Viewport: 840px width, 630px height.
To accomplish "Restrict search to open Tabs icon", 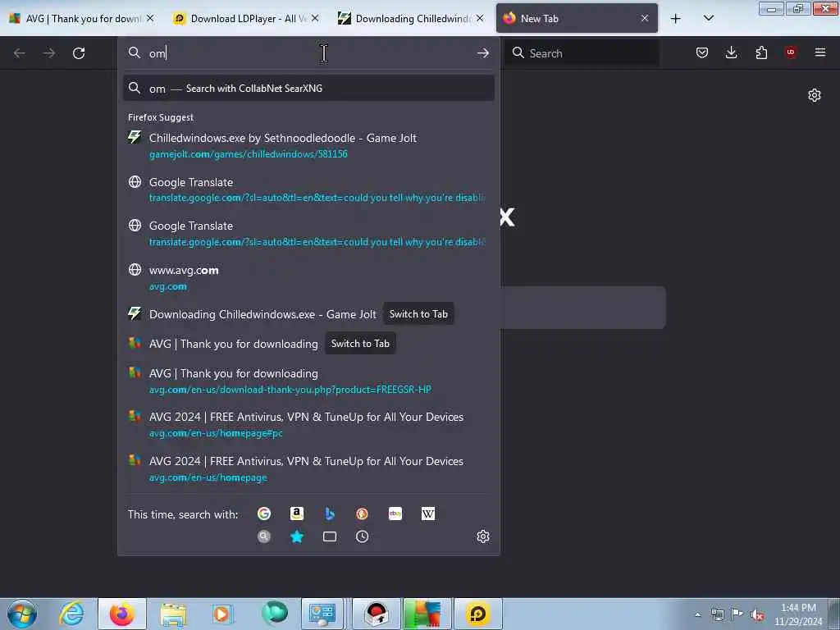I will pos(330,536).
